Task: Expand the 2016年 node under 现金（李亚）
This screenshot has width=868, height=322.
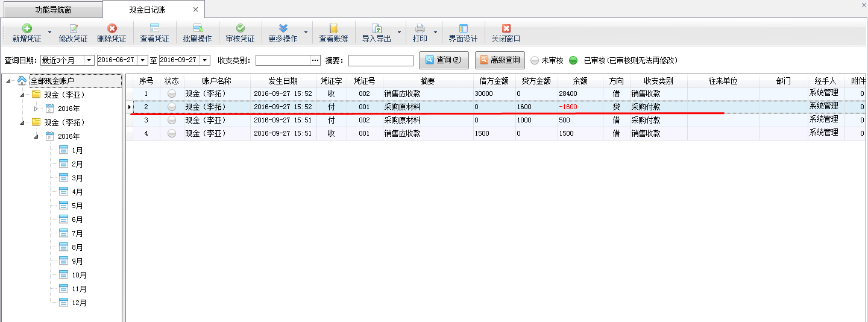Action: pyautogui.click(x=36, y=109)
